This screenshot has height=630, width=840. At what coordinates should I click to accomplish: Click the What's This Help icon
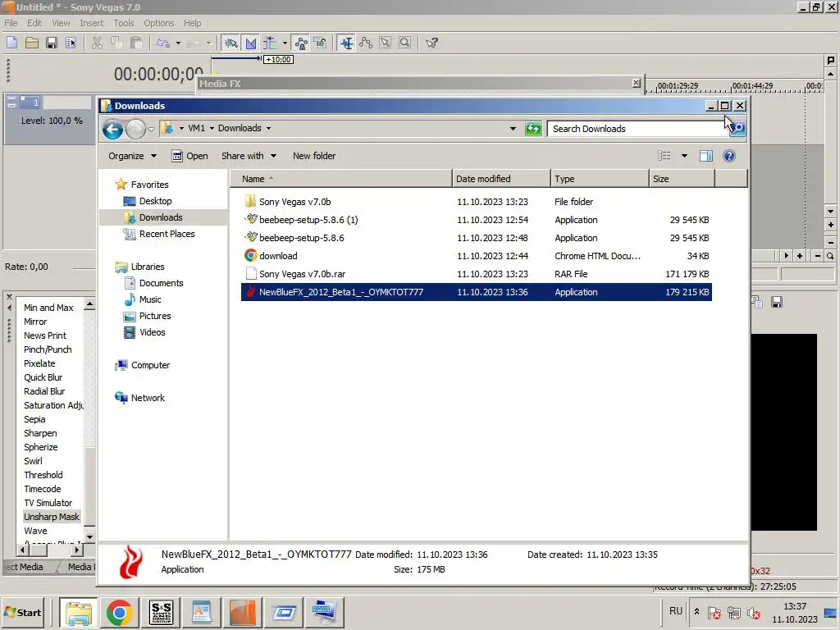pyautogui.click(x=431, y=43)
